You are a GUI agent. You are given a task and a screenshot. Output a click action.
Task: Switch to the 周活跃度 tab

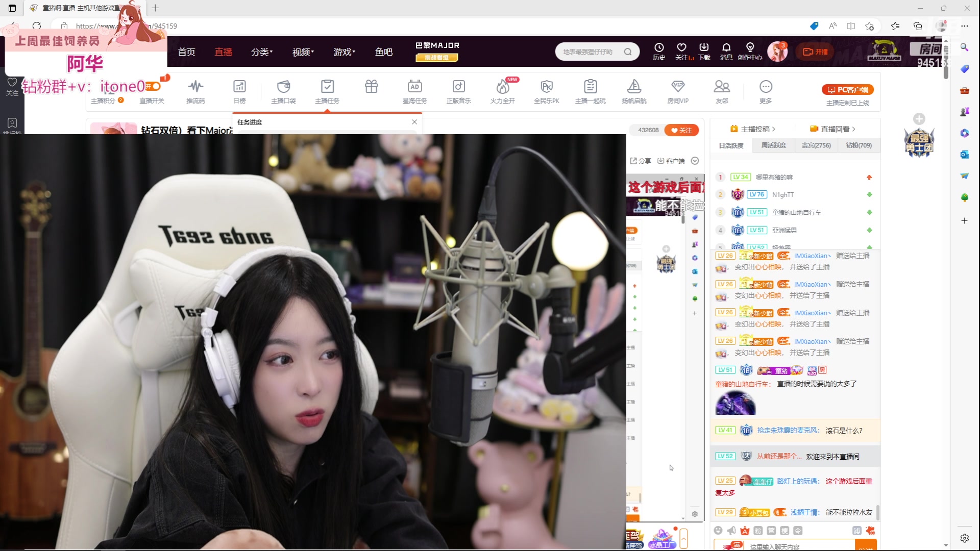(x=773, y=145)
